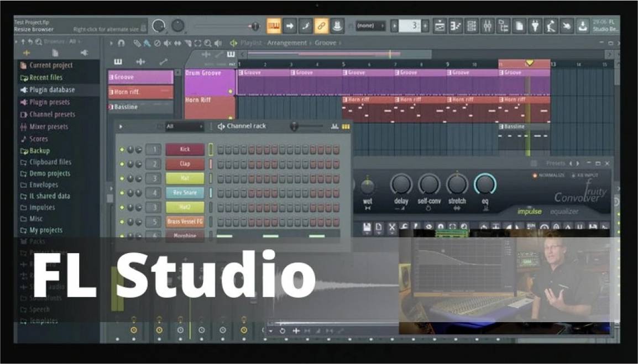Image resolution: width=638 pixels, height=364 pixels.
Task: Mute the Kick channel green LED
Action: [x=122, y=150]
